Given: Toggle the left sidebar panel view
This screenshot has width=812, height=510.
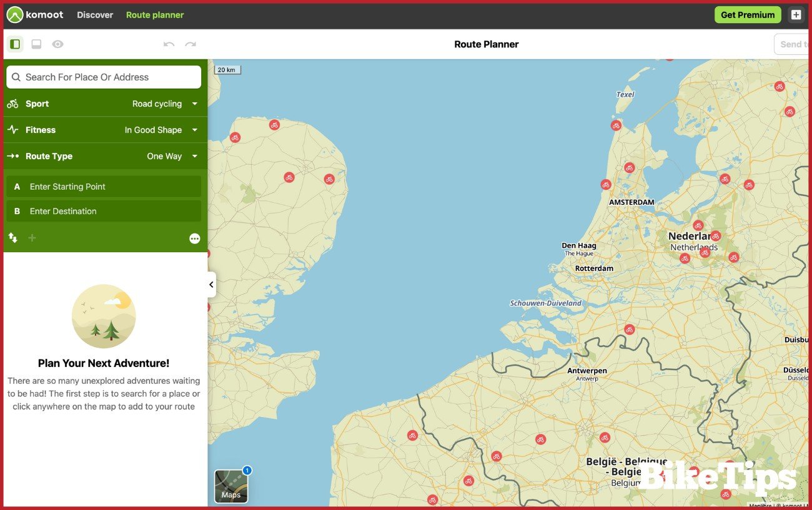Looking at the screenshot, I should 15,44.
